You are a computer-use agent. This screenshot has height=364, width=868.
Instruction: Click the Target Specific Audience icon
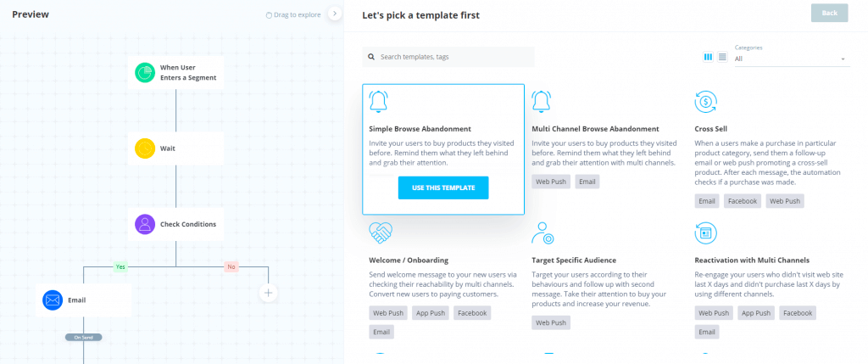pyautogui.click(x=542, y=232)
